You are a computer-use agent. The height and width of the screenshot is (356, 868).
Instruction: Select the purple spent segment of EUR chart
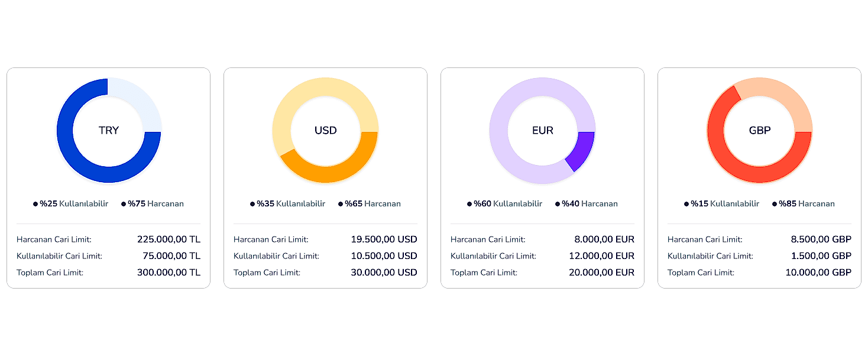(582, 148)
